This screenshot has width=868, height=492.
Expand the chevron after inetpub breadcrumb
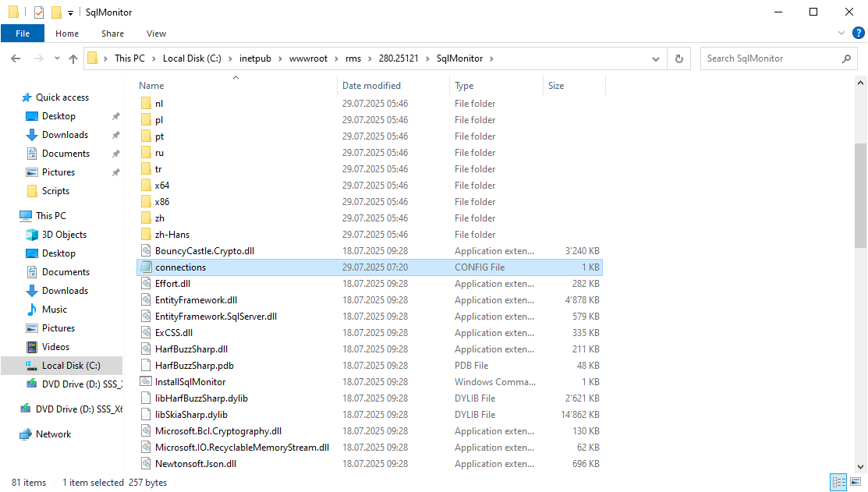[x=280, y=58]
